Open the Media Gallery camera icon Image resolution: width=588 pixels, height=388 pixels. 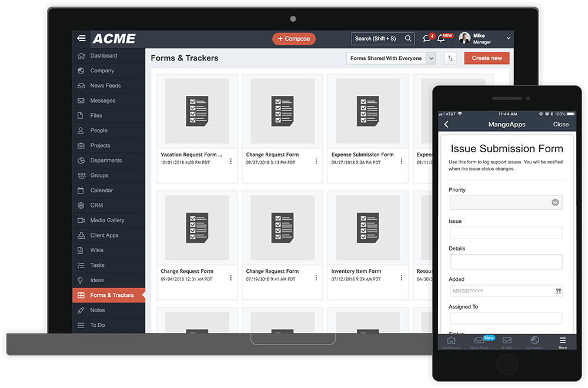[x=81, y=220]
